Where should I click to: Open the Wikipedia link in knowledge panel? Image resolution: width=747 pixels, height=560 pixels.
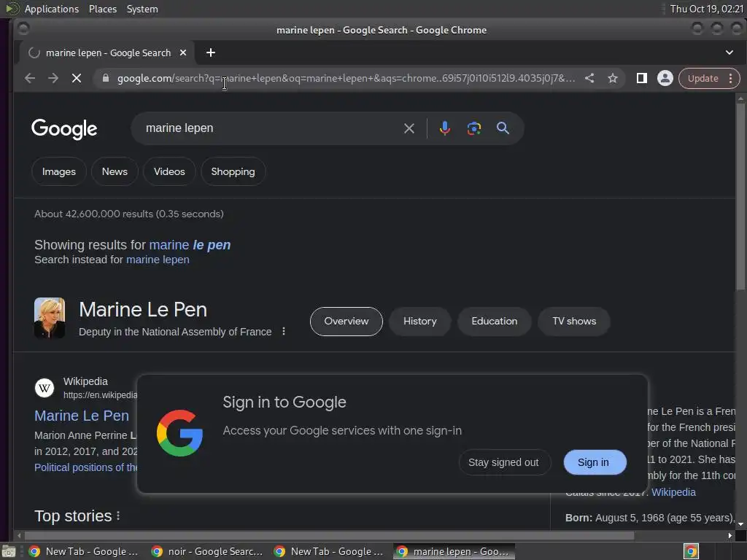(x=673, y=492)
